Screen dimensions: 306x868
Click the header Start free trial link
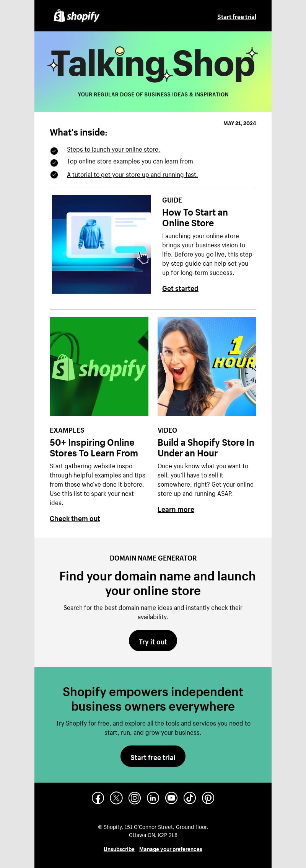(x=237, y=17)
